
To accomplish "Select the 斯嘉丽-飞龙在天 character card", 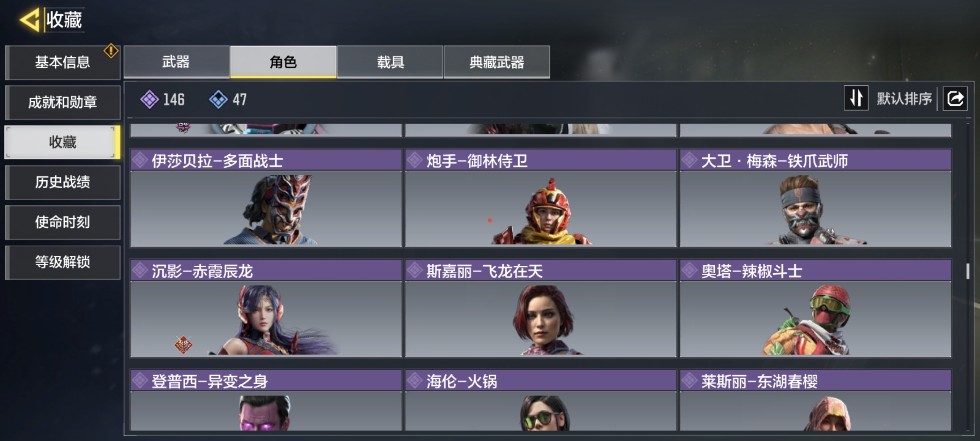I will point(541,309).
